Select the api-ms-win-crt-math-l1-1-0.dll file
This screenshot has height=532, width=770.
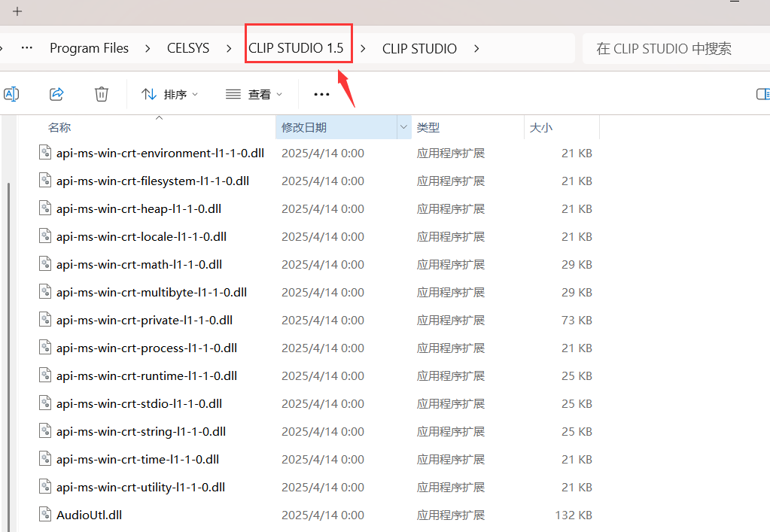click(138, 264)
